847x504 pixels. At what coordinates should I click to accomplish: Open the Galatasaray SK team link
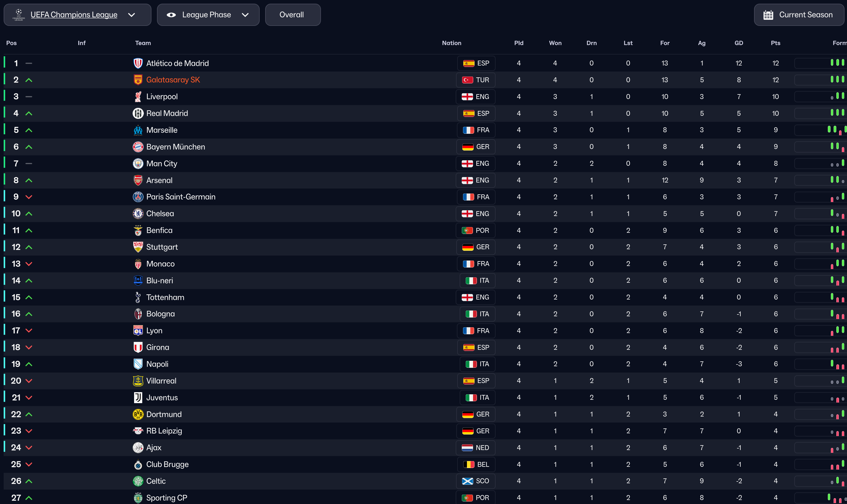pyautogui.click(x=173, y=80)
